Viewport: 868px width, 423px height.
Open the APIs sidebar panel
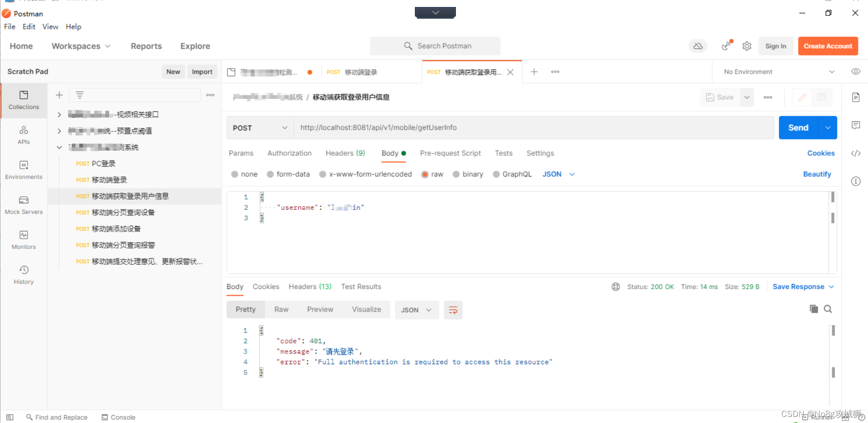(x=24, y=135)
